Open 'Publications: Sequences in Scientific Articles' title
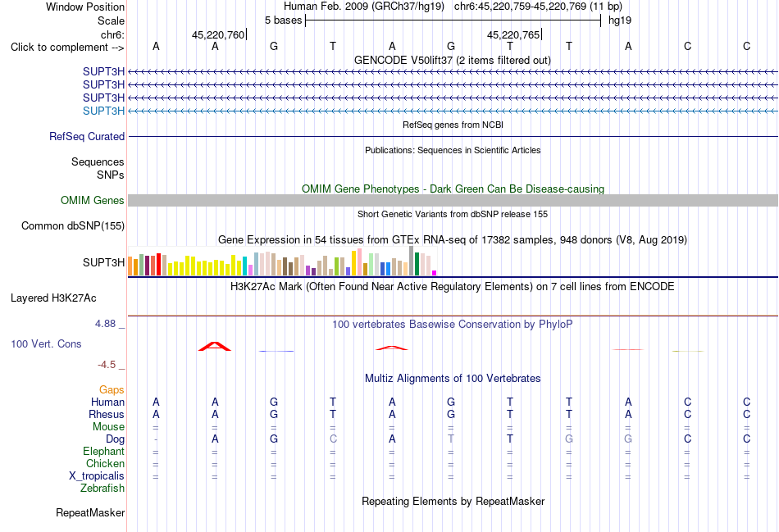The image size is (779, 532). pyautogui.click(x=453, y=150)
